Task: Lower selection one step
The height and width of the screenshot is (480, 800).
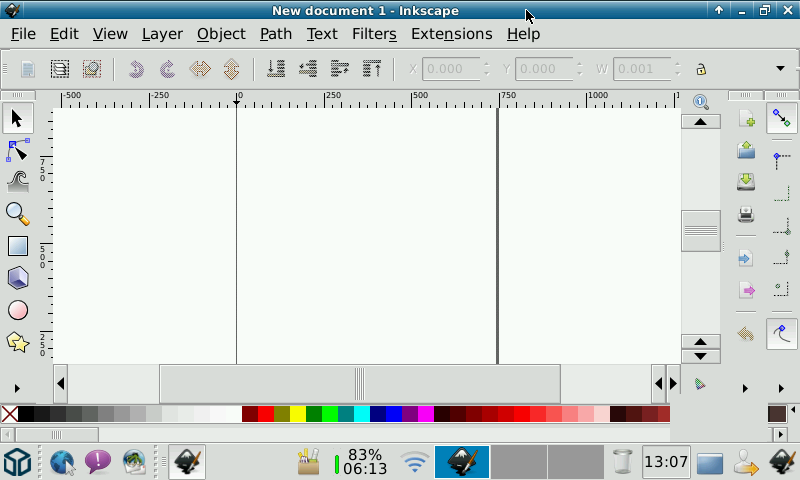Action: [x=308, y=69]
